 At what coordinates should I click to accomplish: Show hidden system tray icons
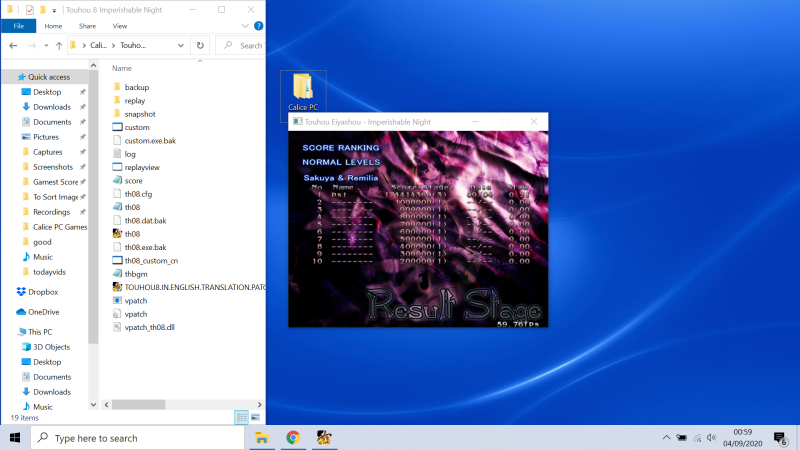tap(666, 438)
